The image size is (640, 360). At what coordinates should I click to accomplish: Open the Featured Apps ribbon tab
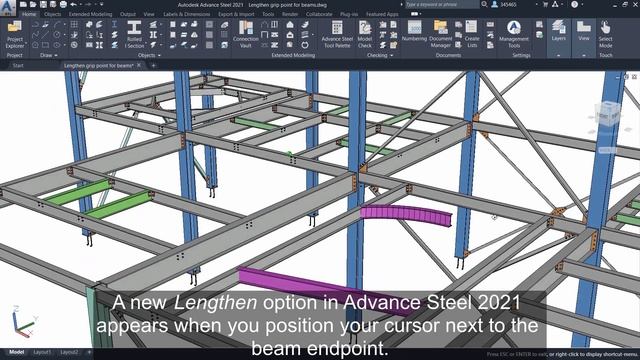point(382,14)
